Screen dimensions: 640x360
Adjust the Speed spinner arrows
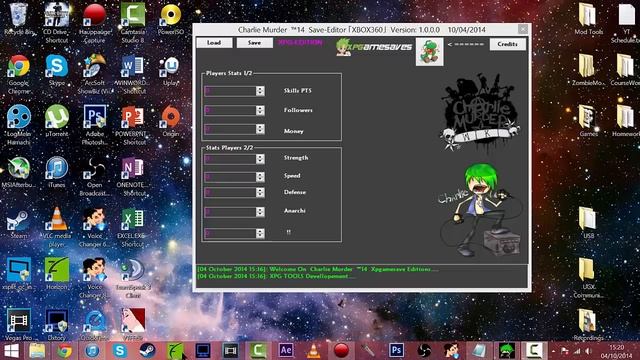[260, 176]
